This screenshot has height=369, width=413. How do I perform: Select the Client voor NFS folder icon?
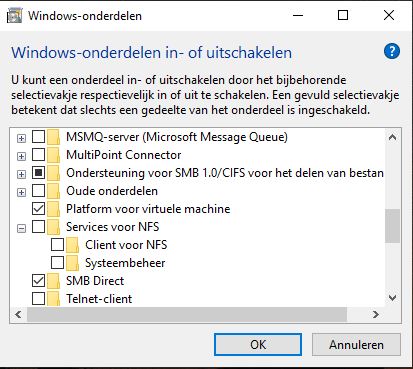[72, 245]
